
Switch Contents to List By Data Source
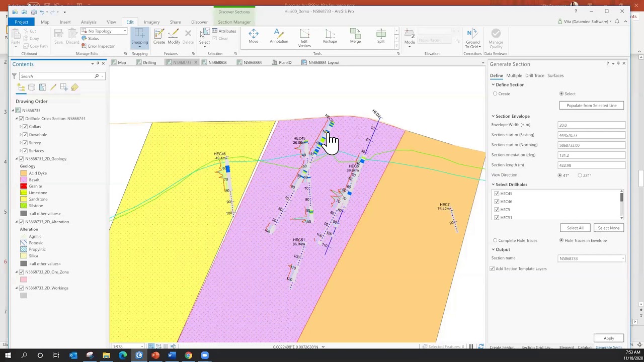point(32,87)
